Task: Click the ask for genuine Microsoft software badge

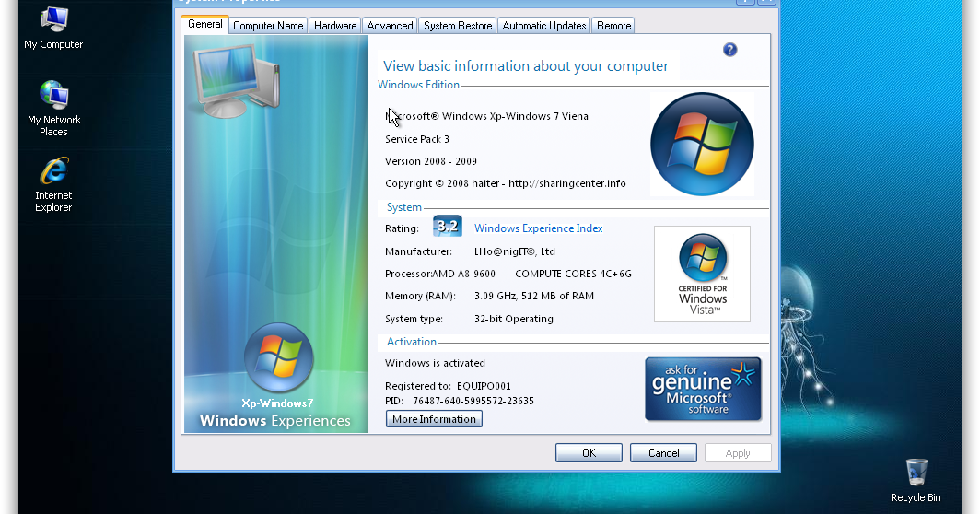Action: (x=703, y=389)
